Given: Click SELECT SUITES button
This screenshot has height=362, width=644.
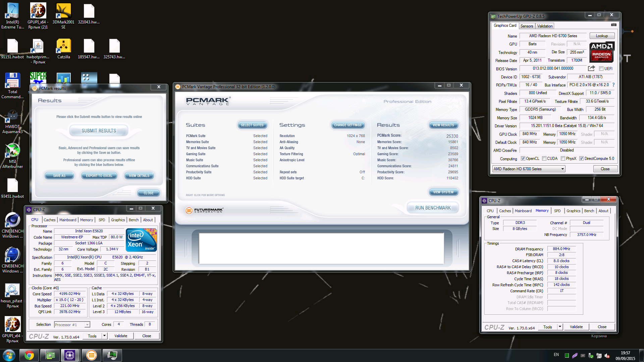Looking at the screenshot, I should click(252, 125).
